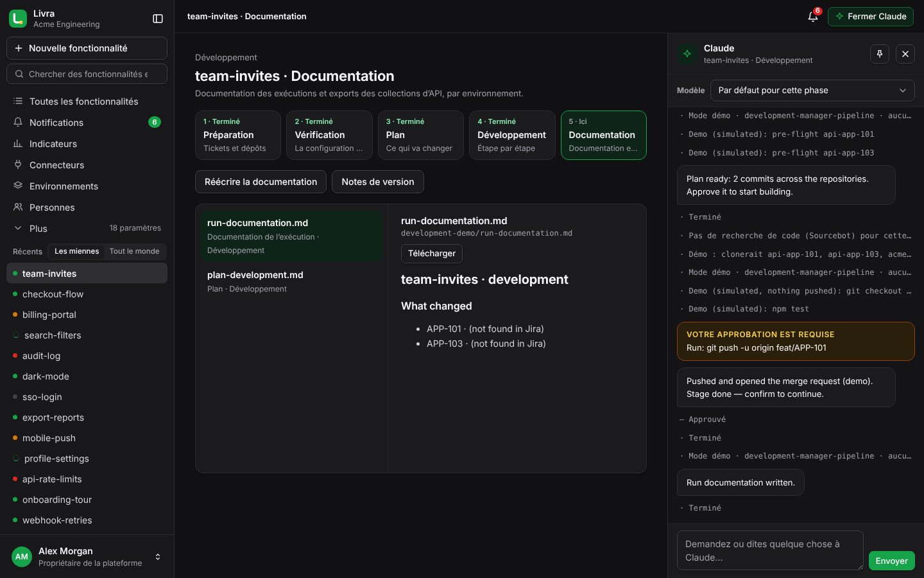Open Personnes page
Image resolution: width=924 pixels, height=578 pixels.
pyautogui.click(x=87, y=207)
